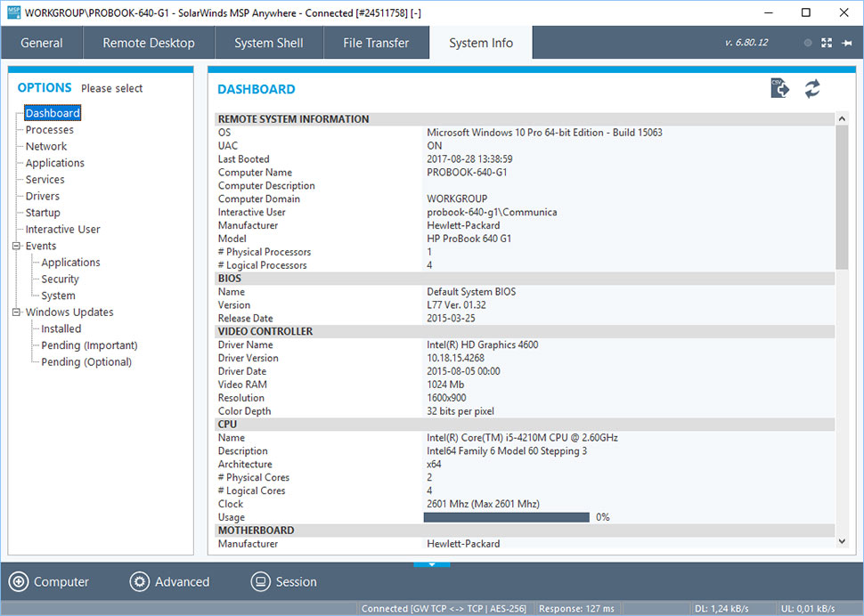This screenshot has width=864, height=616.
Task: Click Interactive User value probook-640-g1\Communica
Action: (x=492, y=212)
